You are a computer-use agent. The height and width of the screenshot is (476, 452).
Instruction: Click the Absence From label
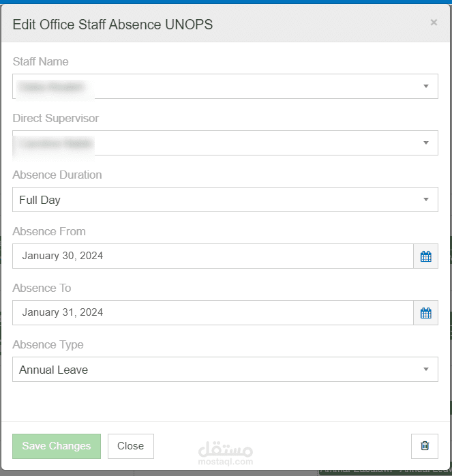[49, 231]
